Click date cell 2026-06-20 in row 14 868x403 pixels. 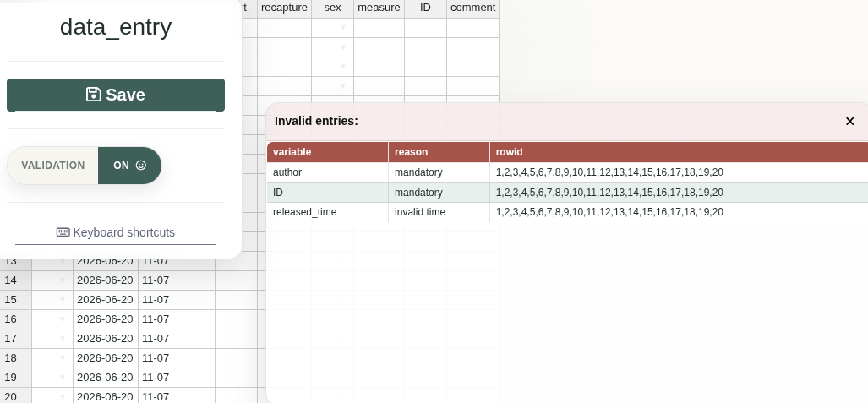tap(105, 280)
